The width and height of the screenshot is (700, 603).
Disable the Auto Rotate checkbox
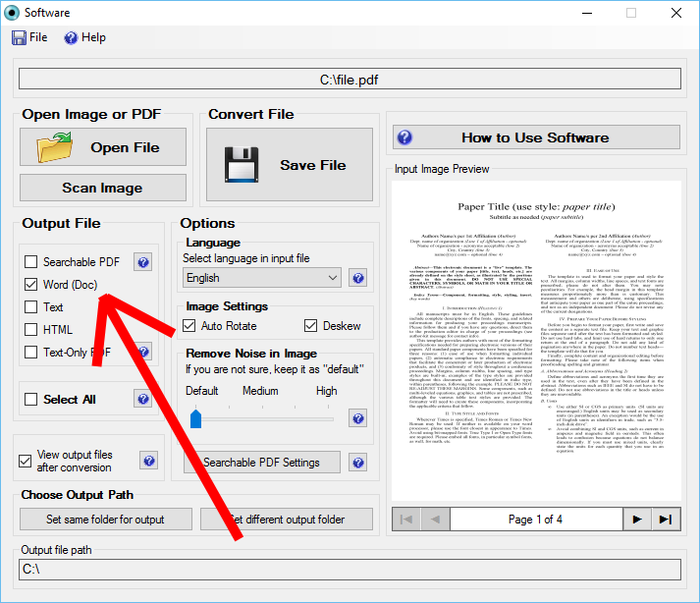click(x=189, y=326)
